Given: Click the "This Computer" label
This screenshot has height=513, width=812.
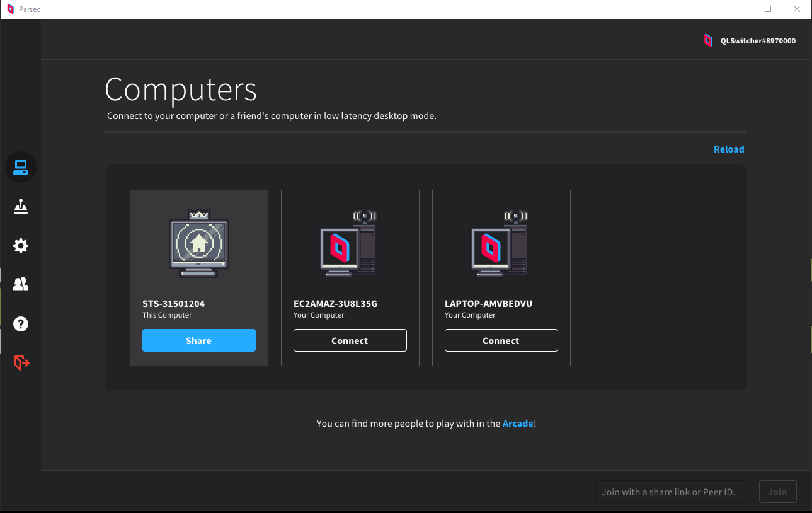Looking at the screenshot, I should coord(167,315).
